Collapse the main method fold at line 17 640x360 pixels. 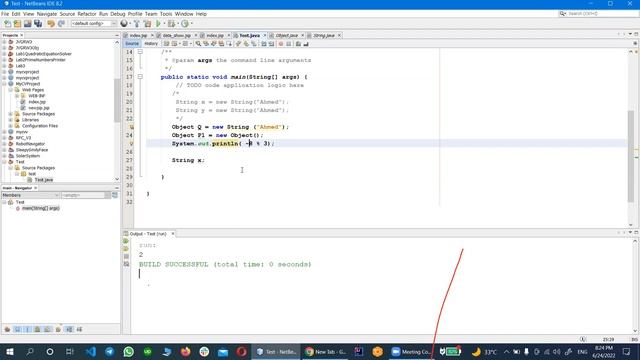(140, 77)
